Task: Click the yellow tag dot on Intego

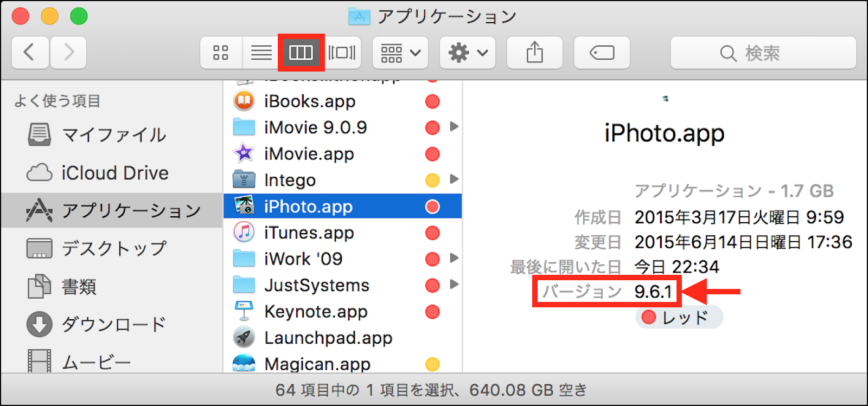Action: coord(432,180)
